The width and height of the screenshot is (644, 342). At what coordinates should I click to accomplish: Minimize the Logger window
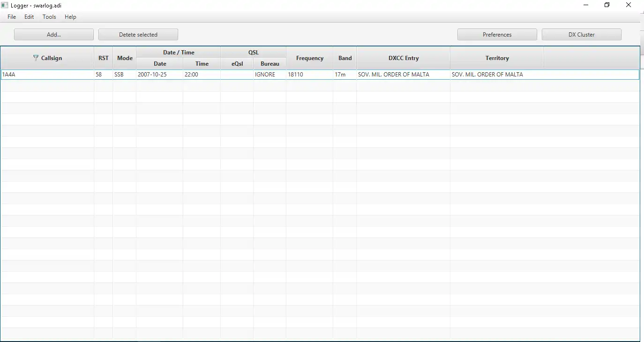tap(586, 5)
